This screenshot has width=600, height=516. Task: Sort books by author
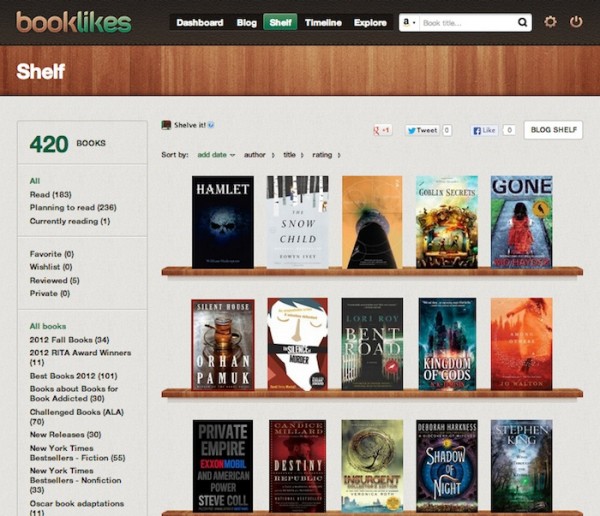[259, 155]
